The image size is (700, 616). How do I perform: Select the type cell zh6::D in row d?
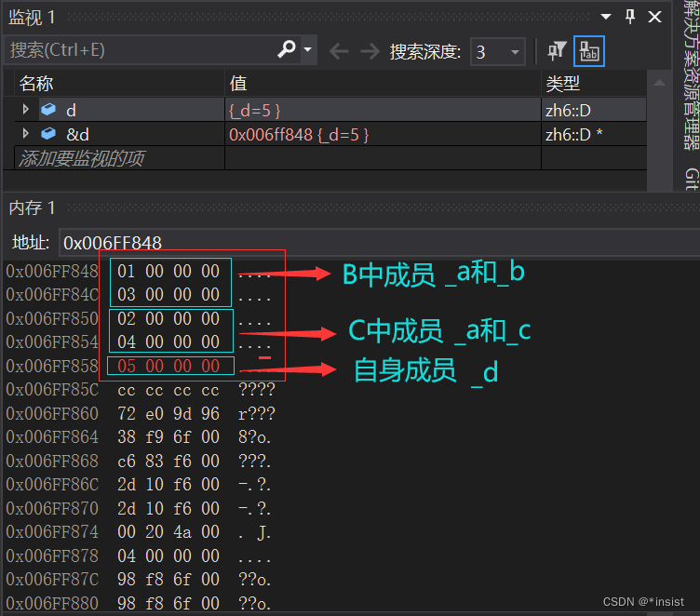click(568, 110)
